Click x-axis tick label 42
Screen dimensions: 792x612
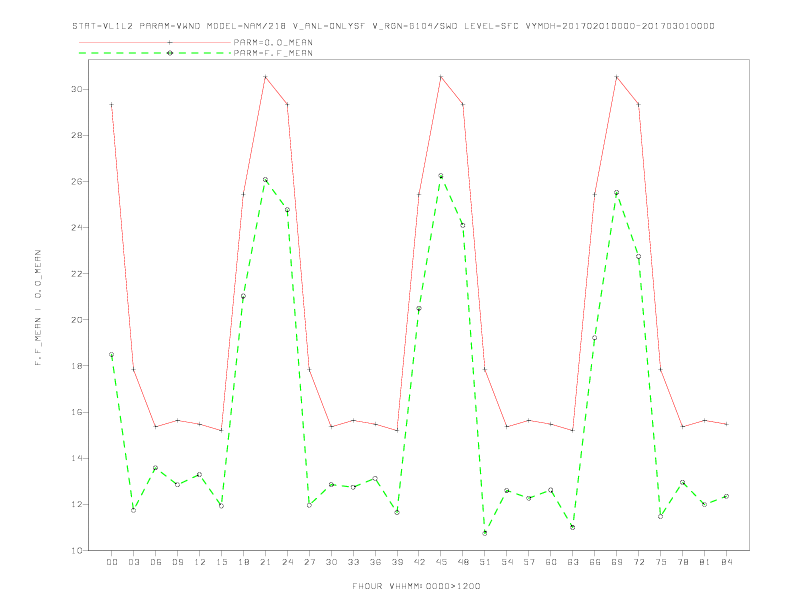[x=419, y=562]
